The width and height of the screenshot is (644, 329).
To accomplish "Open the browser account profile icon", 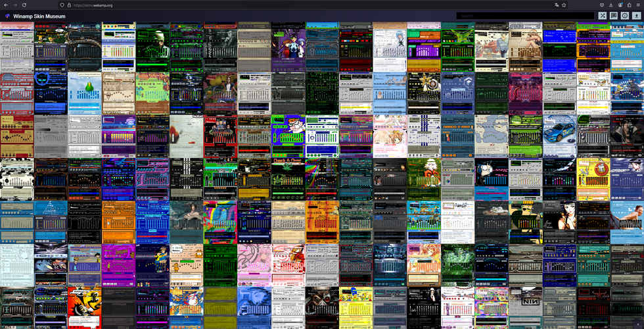I will (x=620, y=5).
